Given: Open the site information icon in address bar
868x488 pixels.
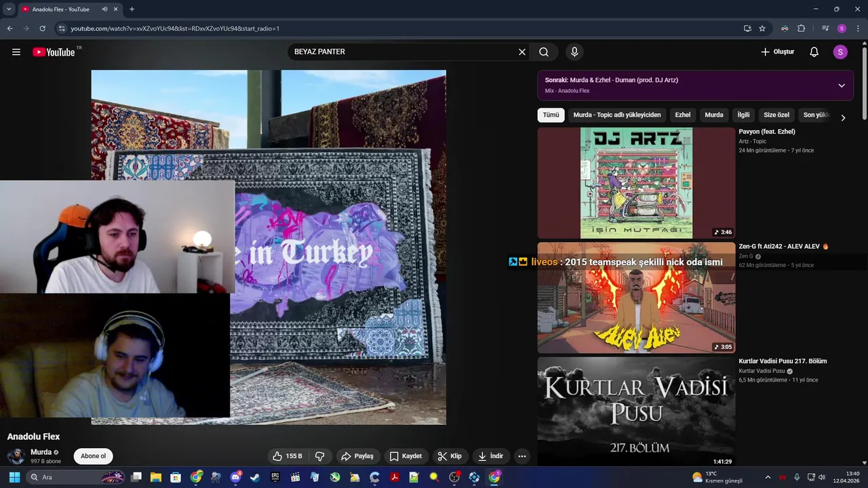Looking at the screenshot, I should (62, 28).
